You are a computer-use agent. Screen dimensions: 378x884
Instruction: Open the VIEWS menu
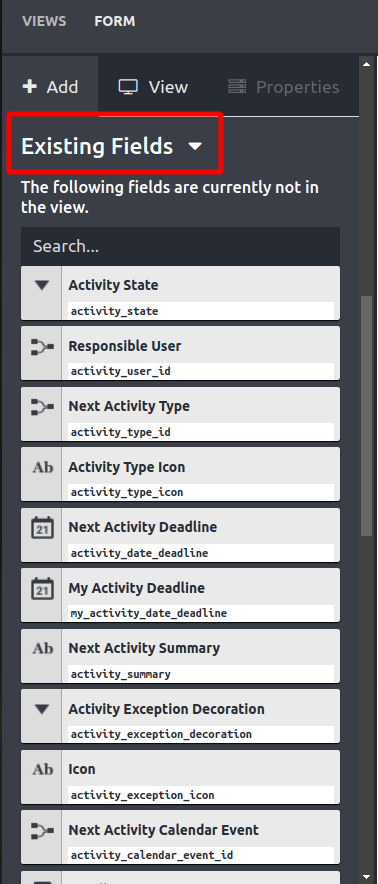[x=44, y=21]
